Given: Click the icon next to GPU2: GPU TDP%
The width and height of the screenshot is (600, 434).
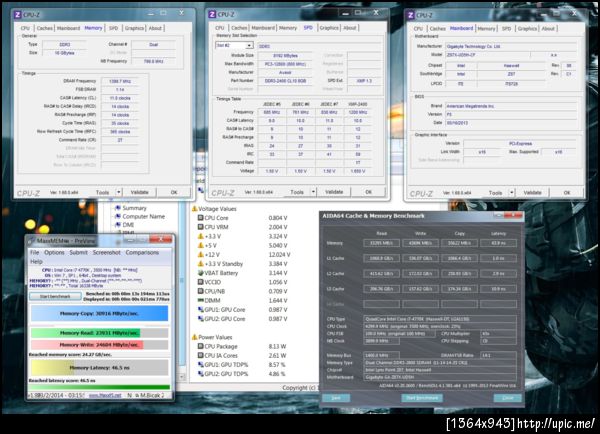Looking at the screenshot, I should click(x=200, y=374).
